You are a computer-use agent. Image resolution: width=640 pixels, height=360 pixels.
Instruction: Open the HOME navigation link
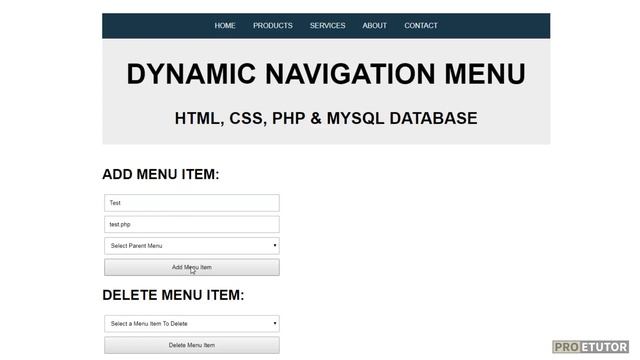click(225, 26)
